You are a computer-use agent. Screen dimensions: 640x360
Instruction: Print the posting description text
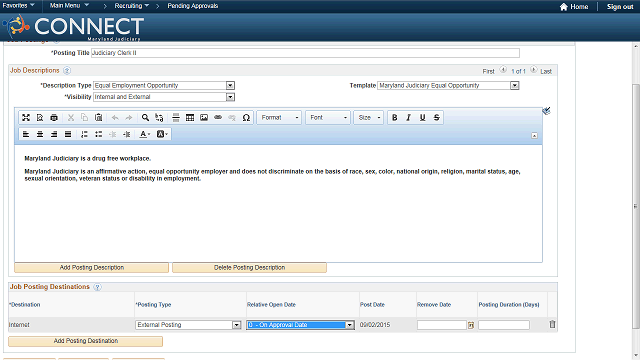click(x=54, y=118)
